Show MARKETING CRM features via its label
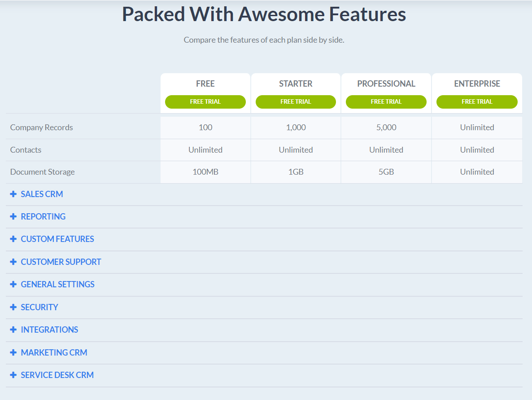532x400 pixels. click(54, 353)
